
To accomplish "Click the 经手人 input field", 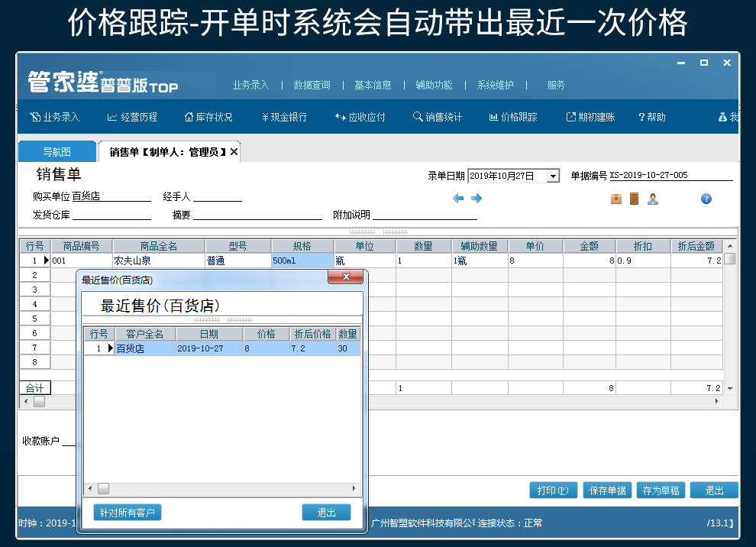I will point(218,196).
